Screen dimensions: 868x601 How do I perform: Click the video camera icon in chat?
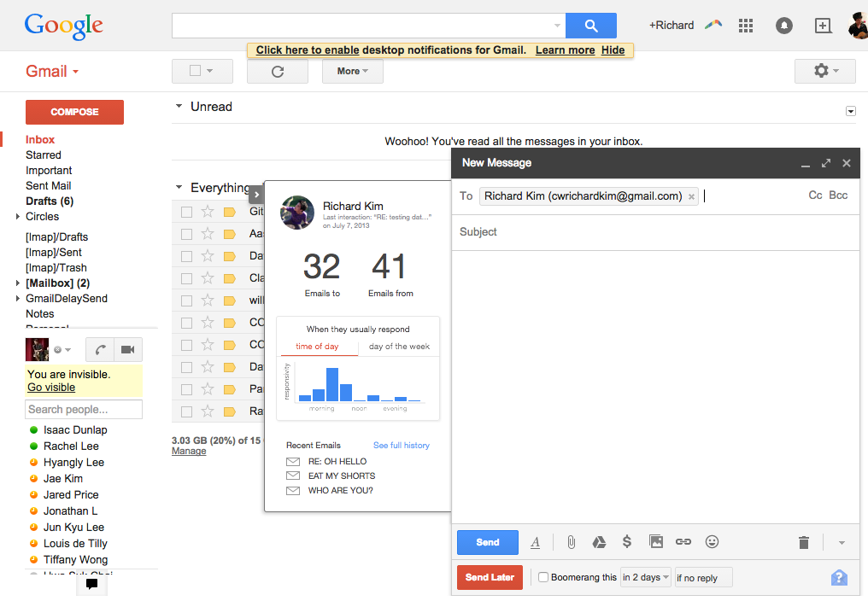pos(128,350)
